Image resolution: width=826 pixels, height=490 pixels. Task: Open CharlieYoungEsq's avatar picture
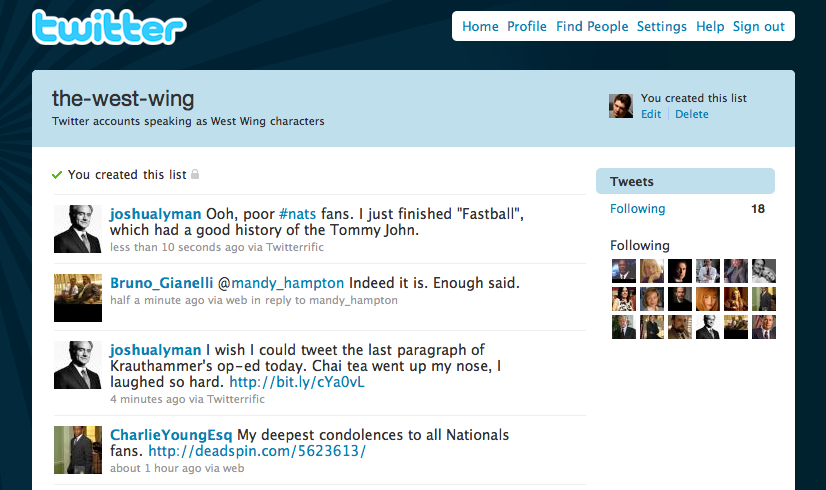click(x=77, y=450)
